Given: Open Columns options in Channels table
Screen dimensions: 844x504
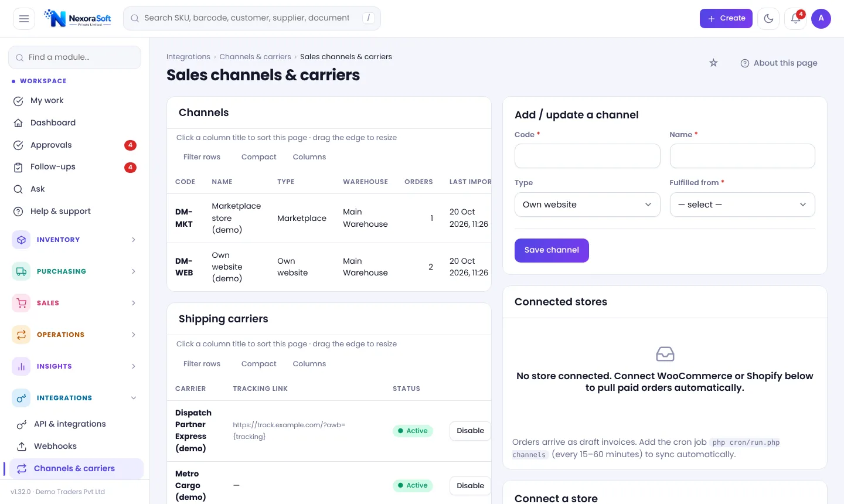Looking at the screenshot, I should [309, 157].
